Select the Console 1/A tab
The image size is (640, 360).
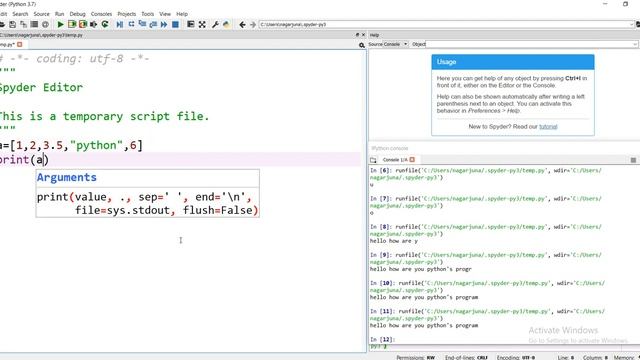click(x=395, y=160)
